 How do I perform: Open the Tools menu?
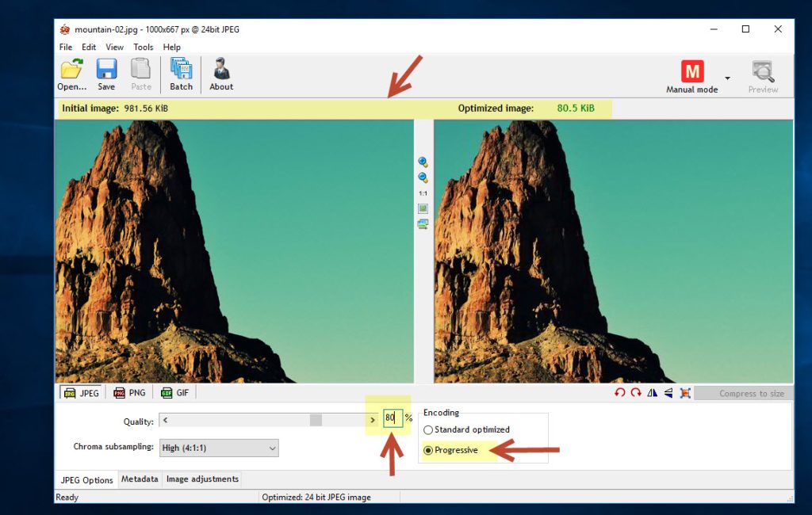144,47
